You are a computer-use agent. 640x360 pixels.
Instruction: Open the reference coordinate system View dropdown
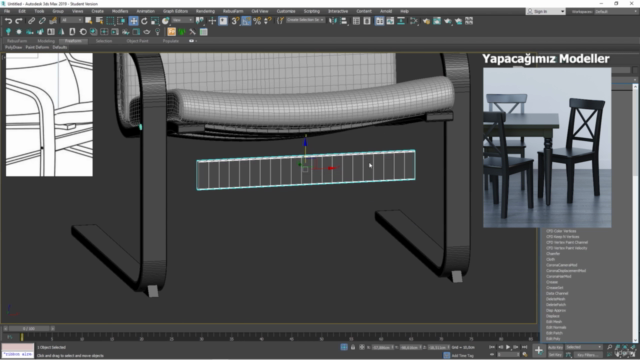point(182,20)
